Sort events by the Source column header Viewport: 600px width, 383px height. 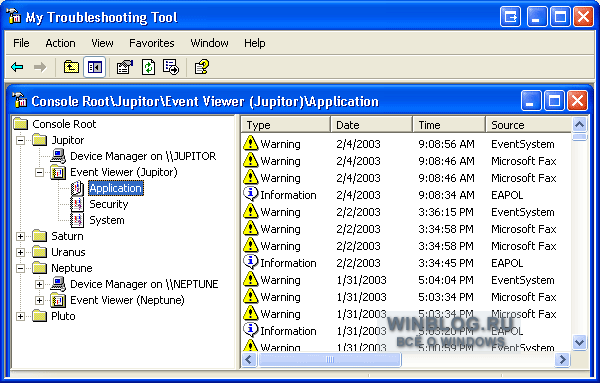(529, 125)
